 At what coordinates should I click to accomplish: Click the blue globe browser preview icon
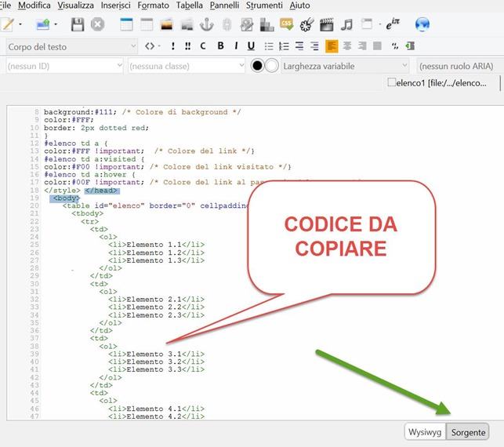[422, 24]
